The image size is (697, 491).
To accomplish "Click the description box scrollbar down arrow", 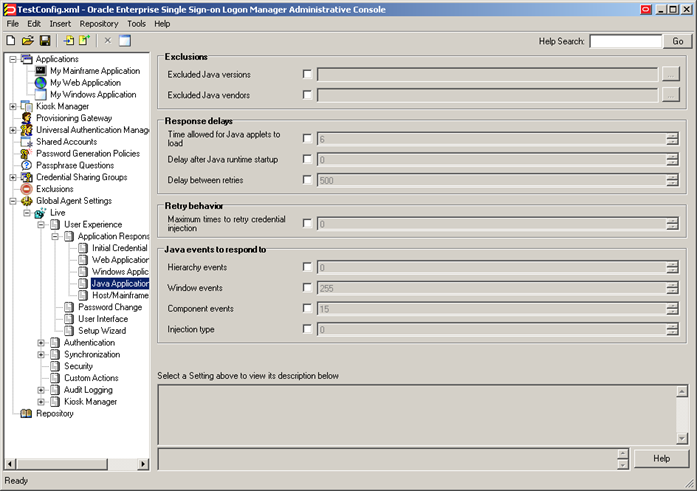I will pyautogui.click(x=682, y=438).
